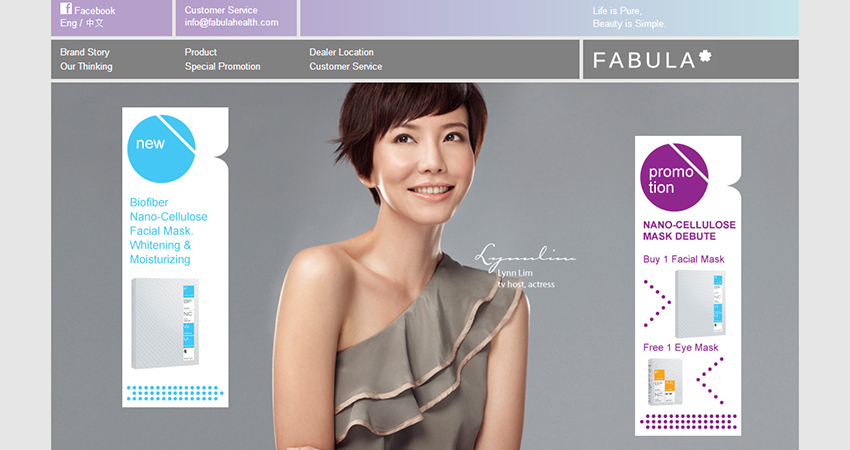Click the top Customer Service heading
Screen dimensions: 850x450
221,10
